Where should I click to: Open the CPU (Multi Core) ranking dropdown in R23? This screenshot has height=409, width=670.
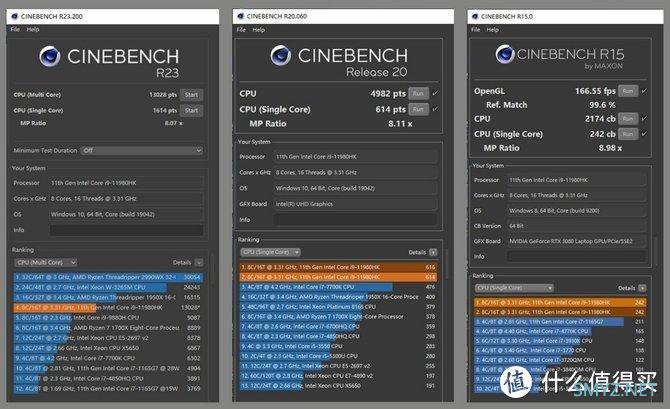pos(46,262)
